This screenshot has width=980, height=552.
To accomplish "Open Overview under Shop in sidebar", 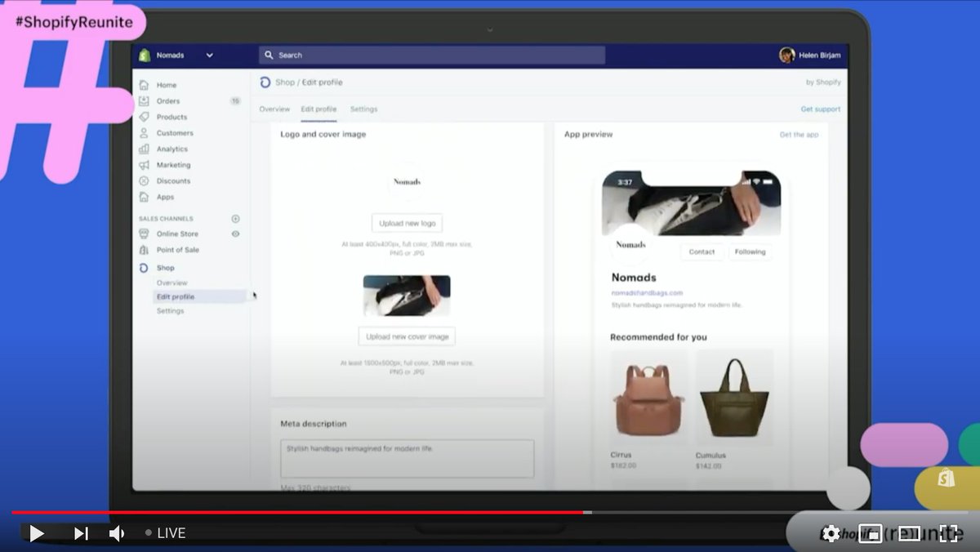I will click(x=171, y=283).
